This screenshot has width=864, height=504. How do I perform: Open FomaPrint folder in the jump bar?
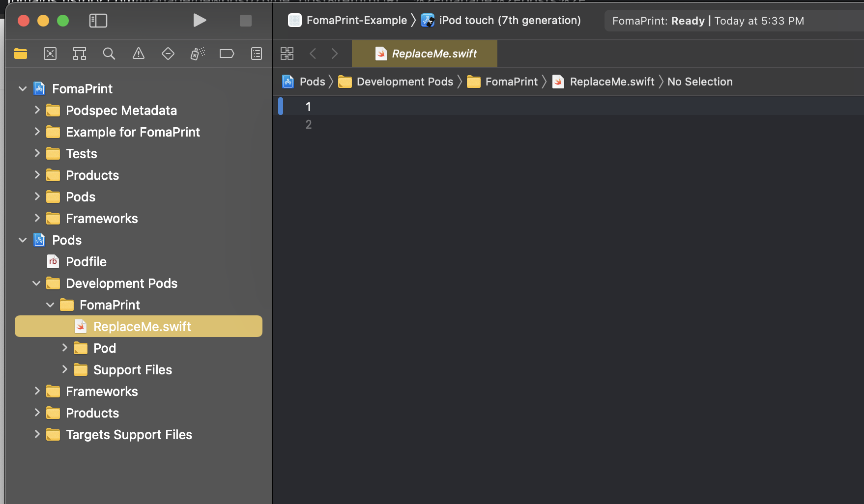[502, 82]
